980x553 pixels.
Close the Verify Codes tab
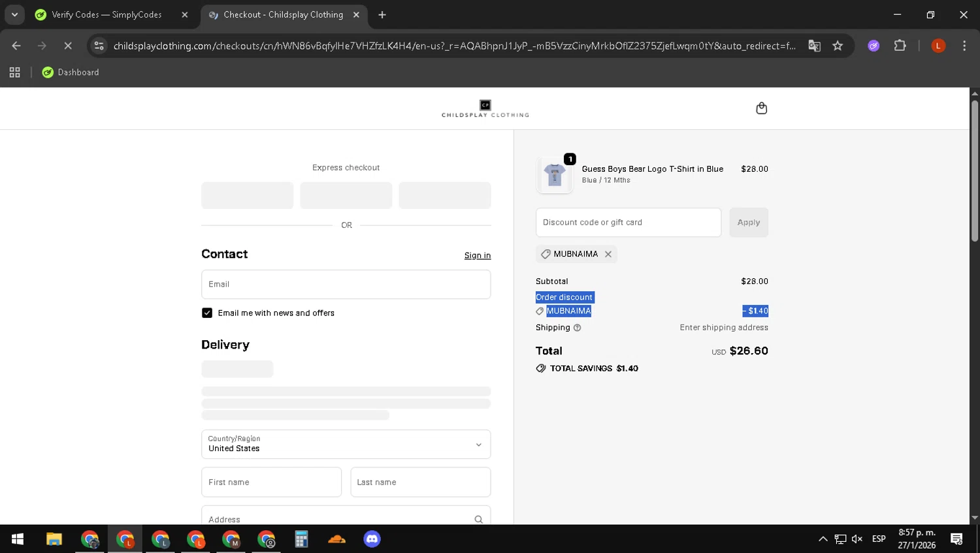[184, 14]
